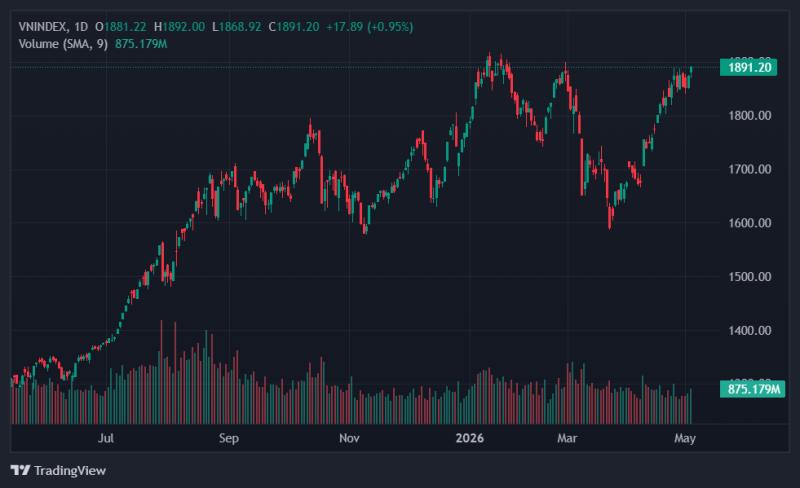Click the Mar time axis marker
The width and height of the screenshot is (800, 488).
(x=567, y=438)
